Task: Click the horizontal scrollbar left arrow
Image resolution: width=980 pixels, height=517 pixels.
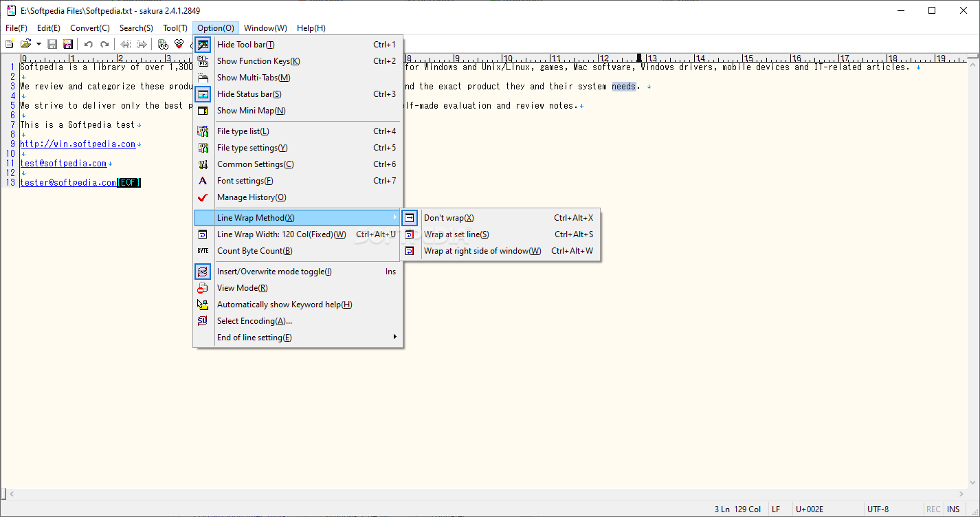Action: (12, 494)
